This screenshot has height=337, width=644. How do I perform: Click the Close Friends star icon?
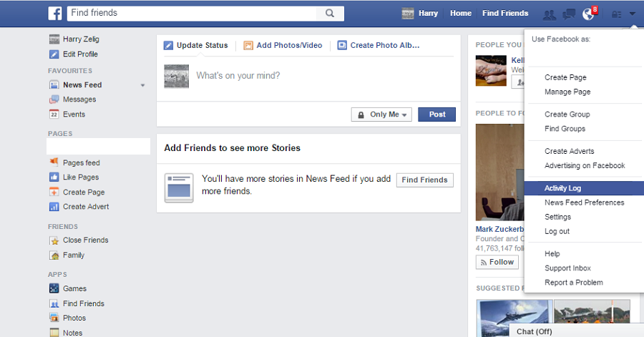pos(54,240)
